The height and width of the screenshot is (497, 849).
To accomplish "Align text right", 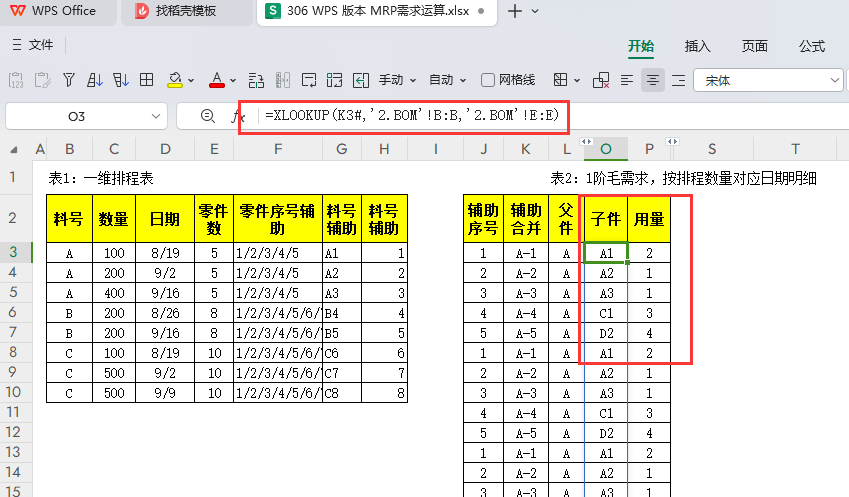I will coord(678,80).
